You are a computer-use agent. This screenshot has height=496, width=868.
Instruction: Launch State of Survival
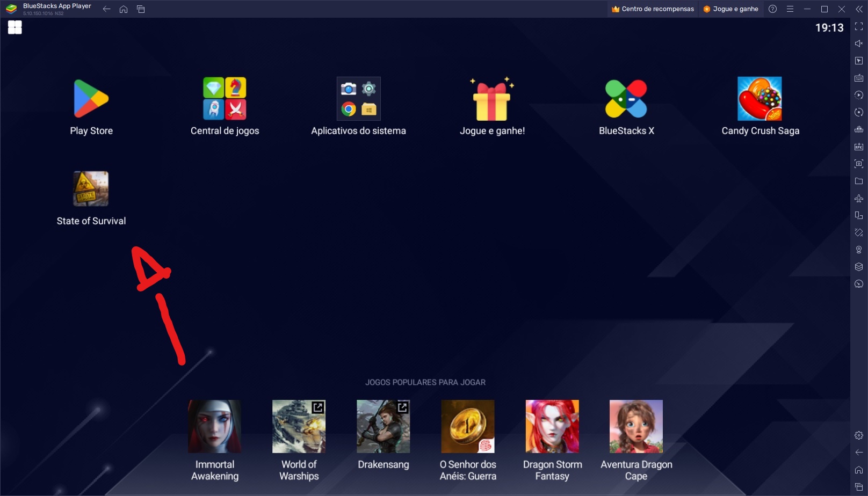[91, 189]
